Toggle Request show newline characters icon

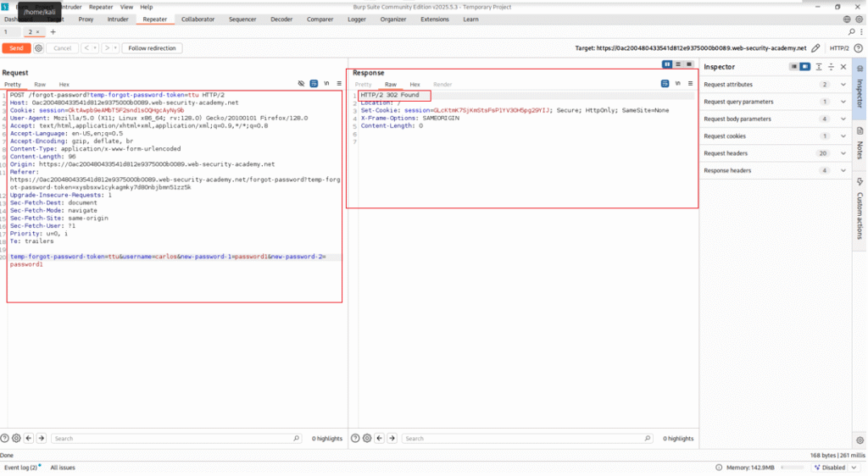point(326,84)
